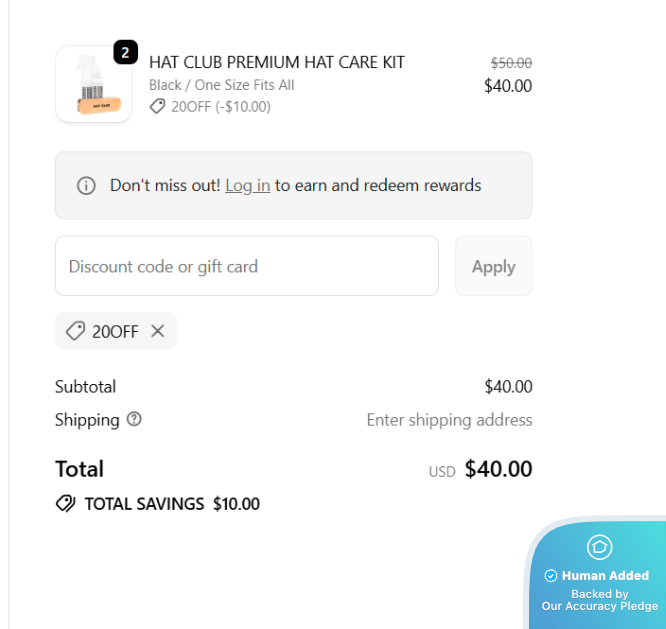This screenshot has height=629, width=666.
Task: Click the Log in link
Action: pyautogui.click(x=247, y=185)
